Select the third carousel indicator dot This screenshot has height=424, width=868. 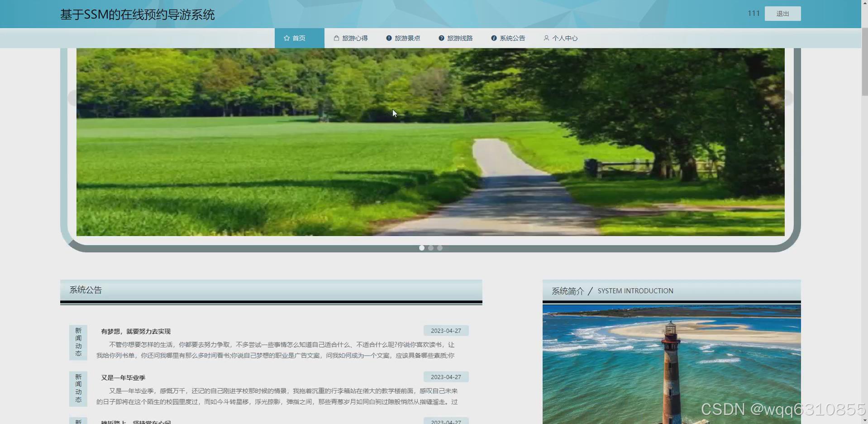pos(440,248)
